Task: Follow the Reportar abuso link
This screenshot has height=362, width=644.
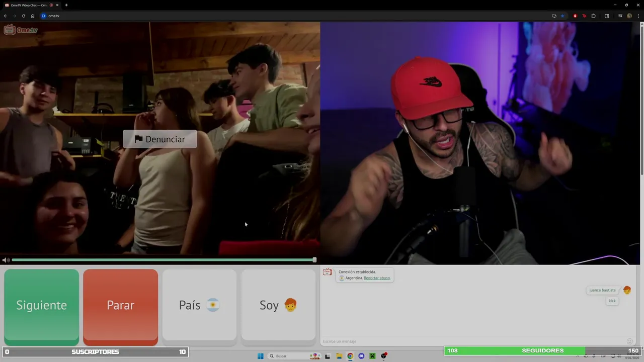Action: [377, 278]
